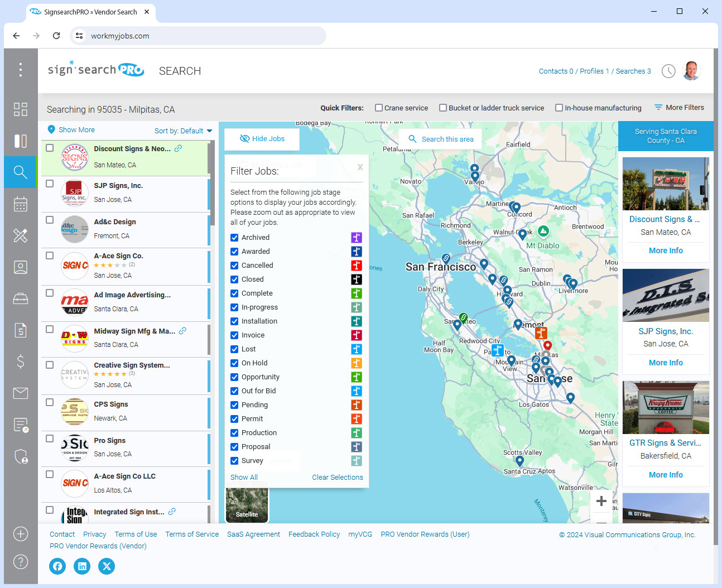Enable Bucket or ladder truck service filter
722x588 pixels.
443,108
